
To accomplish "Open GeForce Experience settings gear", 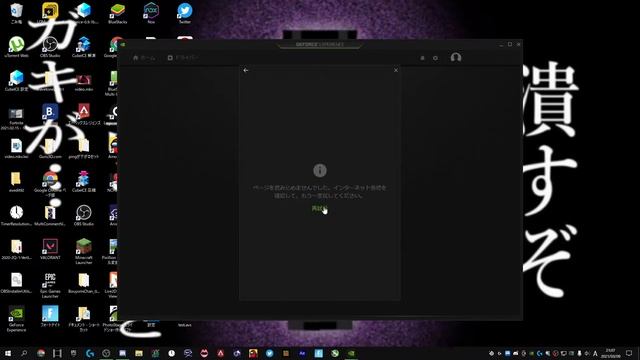I will click(x=436, y=58).
